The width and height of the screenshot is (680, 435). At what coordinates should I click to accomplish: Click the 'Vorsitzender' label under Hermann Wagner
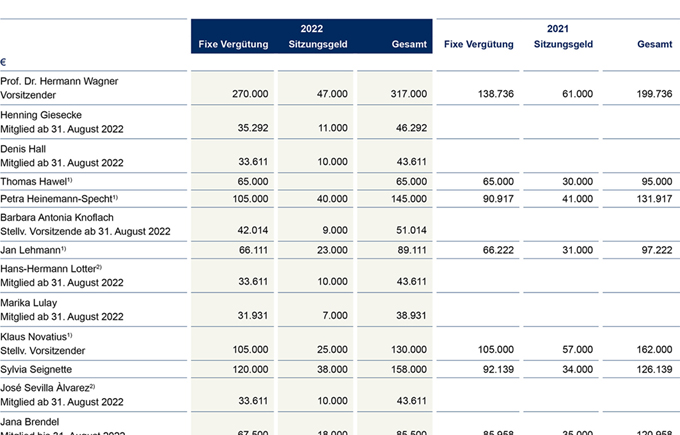coord(28,95)
